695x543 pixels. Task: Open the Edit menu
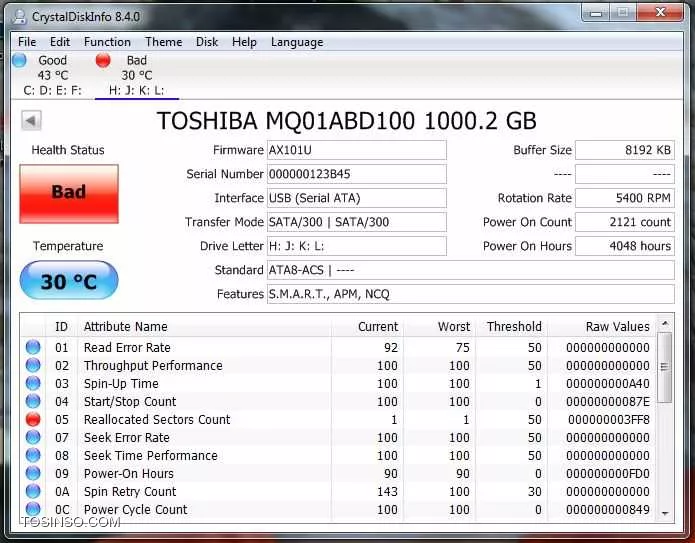(x=60, y=42)
